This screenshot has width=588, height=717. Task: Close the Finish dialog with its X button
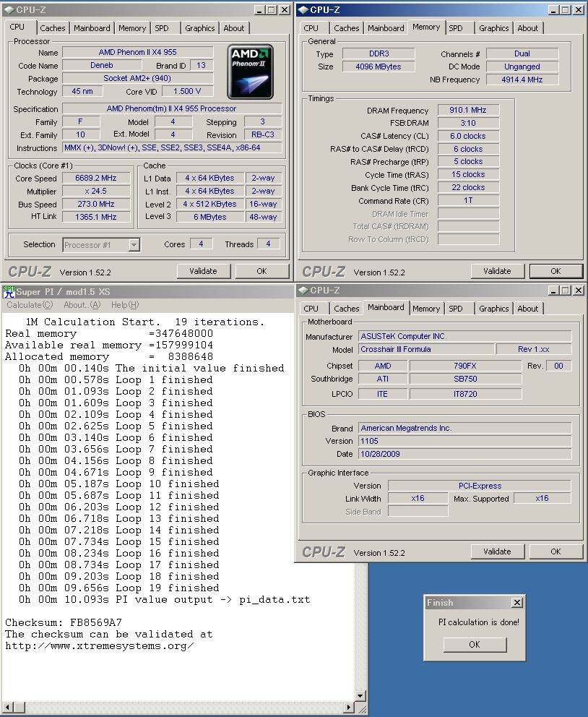pyautogui.click(x=516, y=603)
